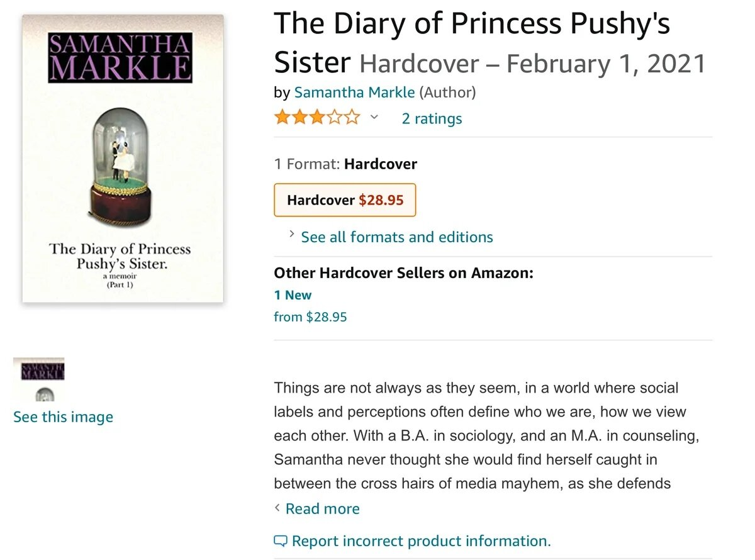The width and height of the screenshot is (755, 560).
Task: Click the chevron beside Read more
Action: (277, 508)
